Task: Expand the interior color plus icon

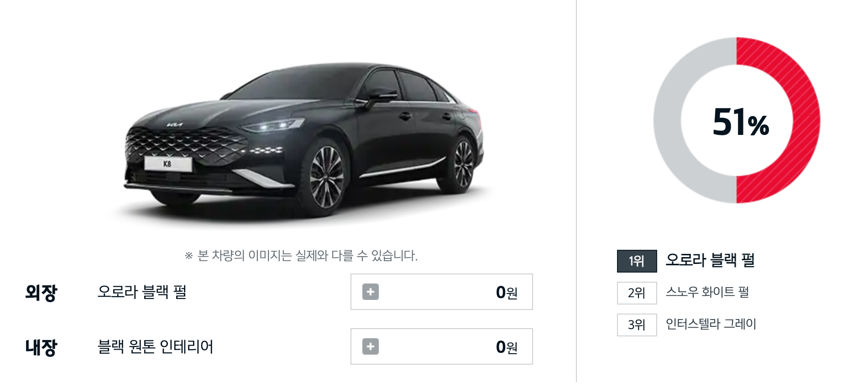Action: 371,346
